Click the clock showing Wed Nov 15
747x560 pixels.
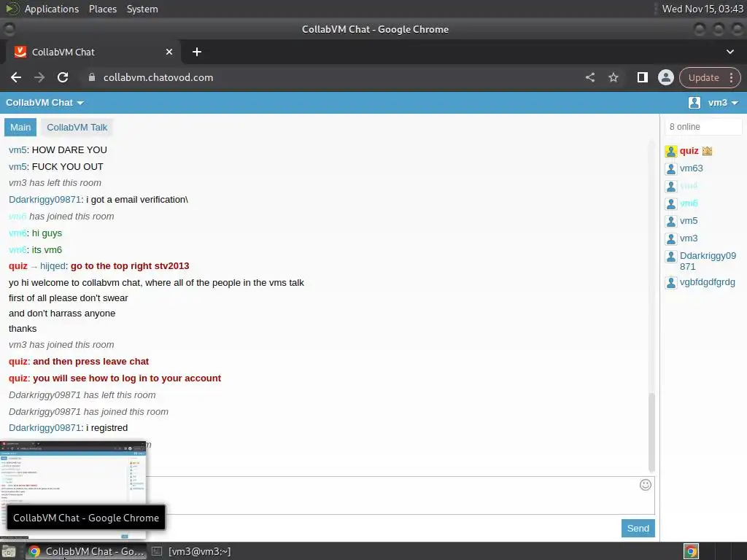(x=703, y=9)
